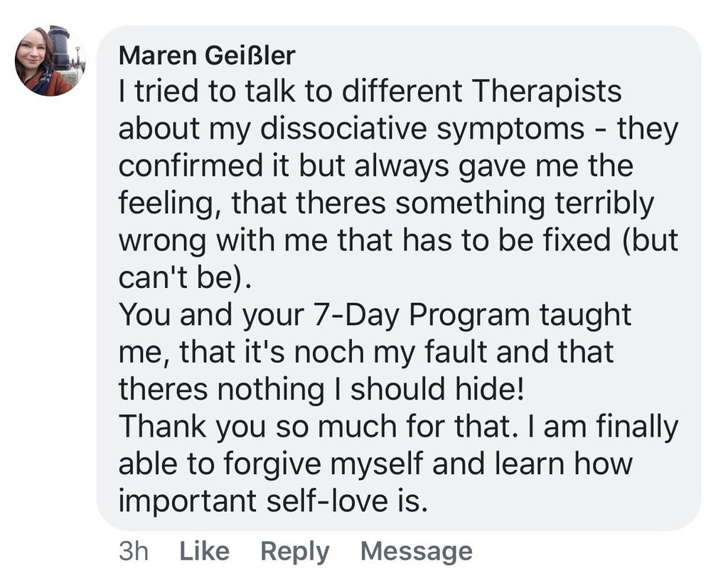Send a Message to the commenter

click(416, 551)
